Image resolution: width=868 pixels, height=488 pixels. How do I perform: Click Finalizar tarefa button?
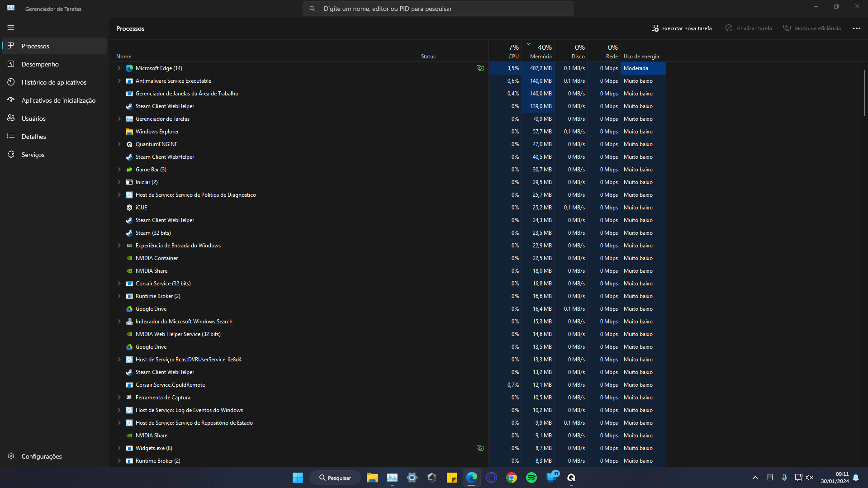[x=749, y=28]
